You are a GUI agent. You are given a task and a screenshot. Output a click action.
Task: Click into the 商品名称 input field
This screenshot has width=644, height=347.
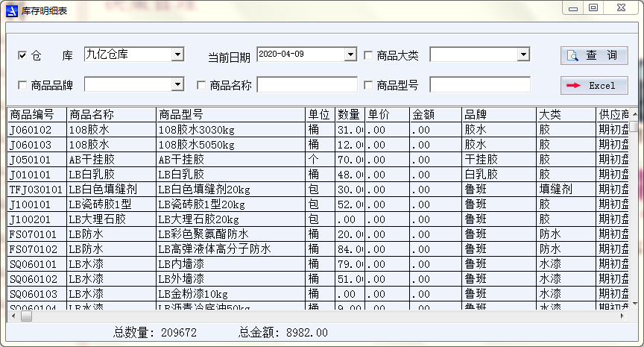coord(307,84)
